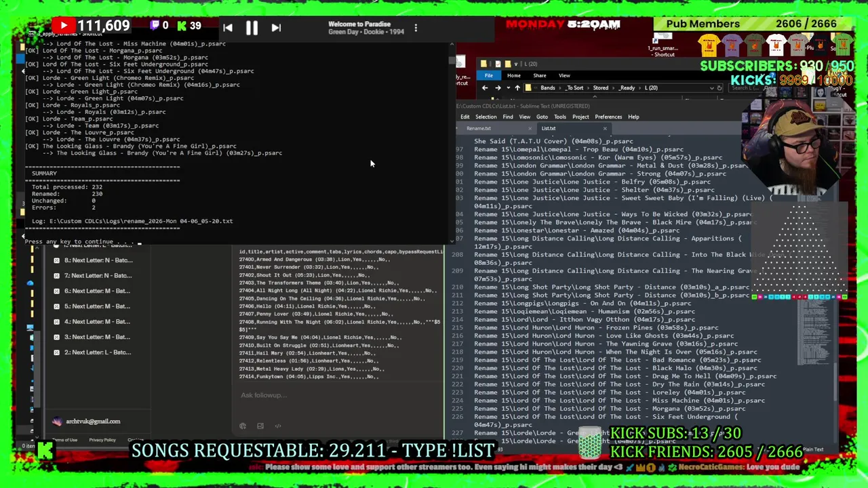Open chat '6.: Next Letter: M - Bat...'

[97, 291]
